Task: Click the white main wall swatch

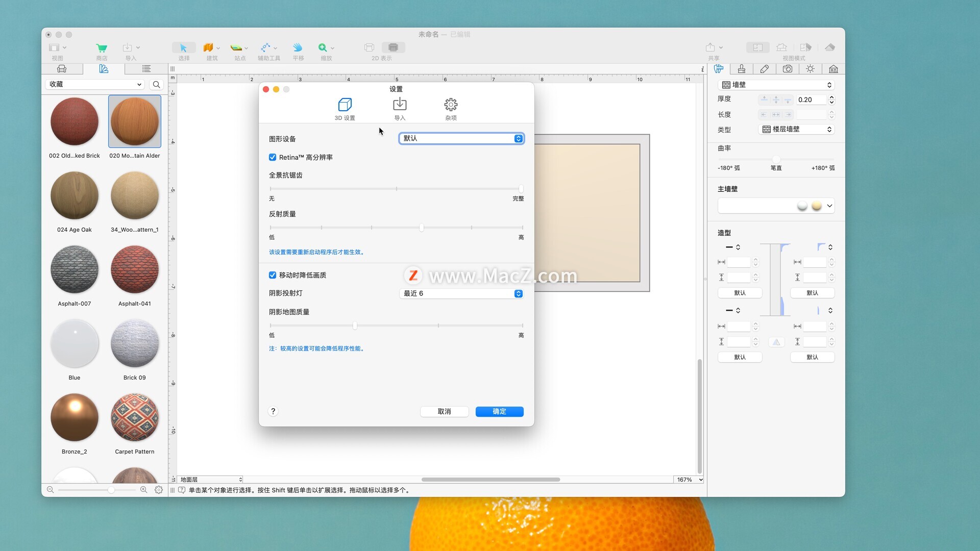Action: pyautogui.click(x=802, y=206)
